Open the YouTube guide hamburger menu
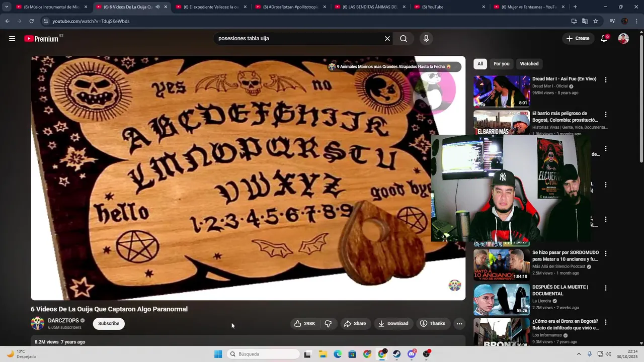This screenshot has width=644, height=362. tap(12, 39)
